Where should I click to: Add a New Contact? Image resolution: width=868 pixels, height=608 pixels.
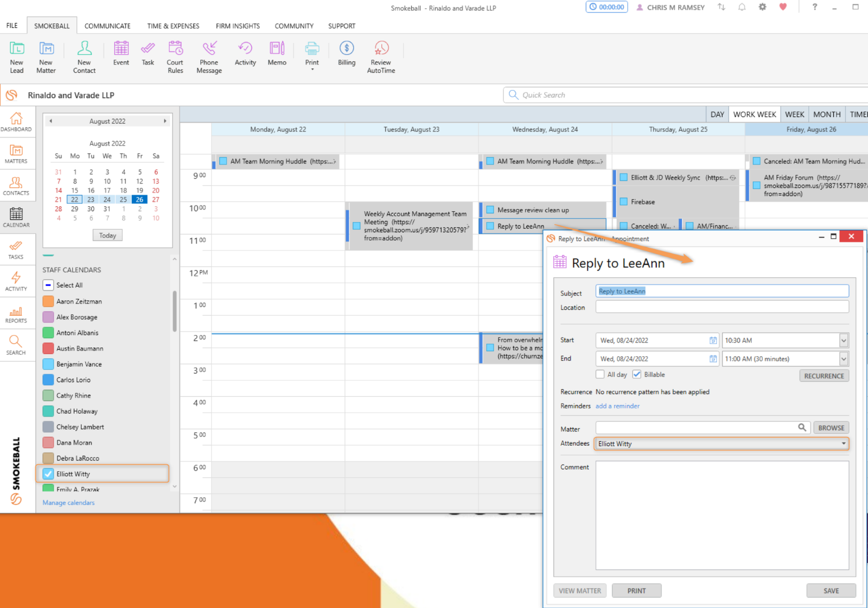84,56
